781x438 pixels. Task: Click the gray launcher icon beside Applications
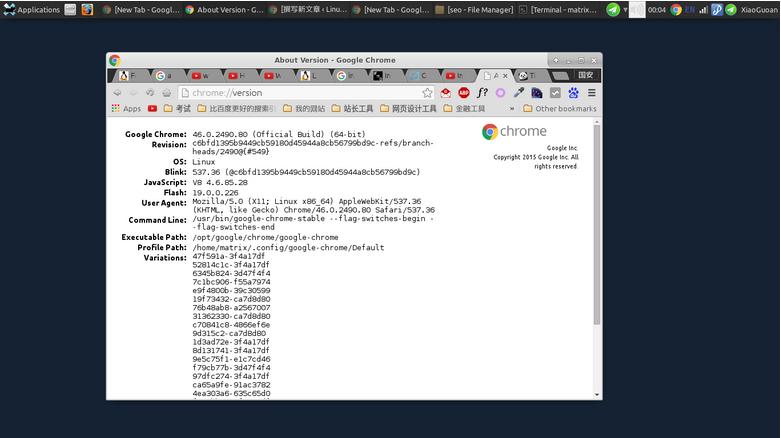click(70, 9)
